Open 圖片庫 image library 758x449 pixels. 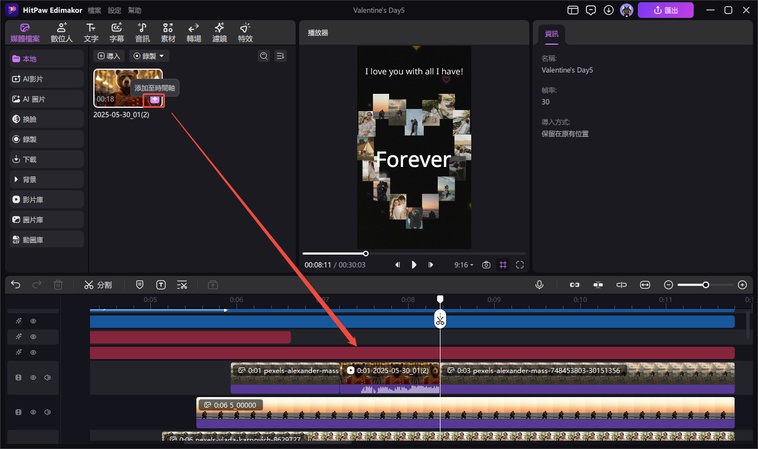click(x=46, y=219)
